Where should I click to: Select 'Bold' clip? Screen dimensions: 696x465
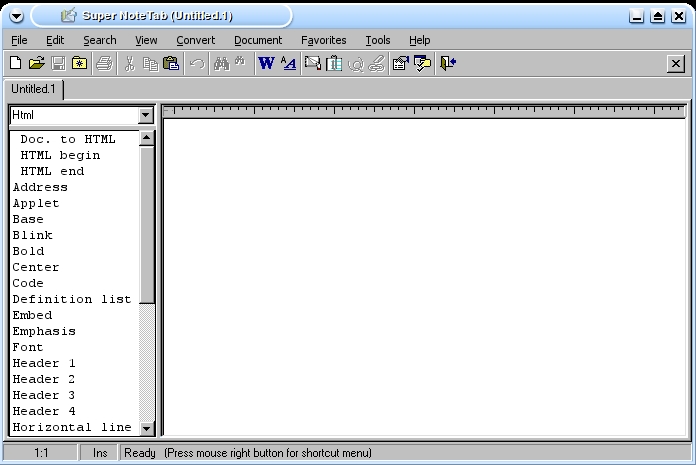click(x=28, y=251)
